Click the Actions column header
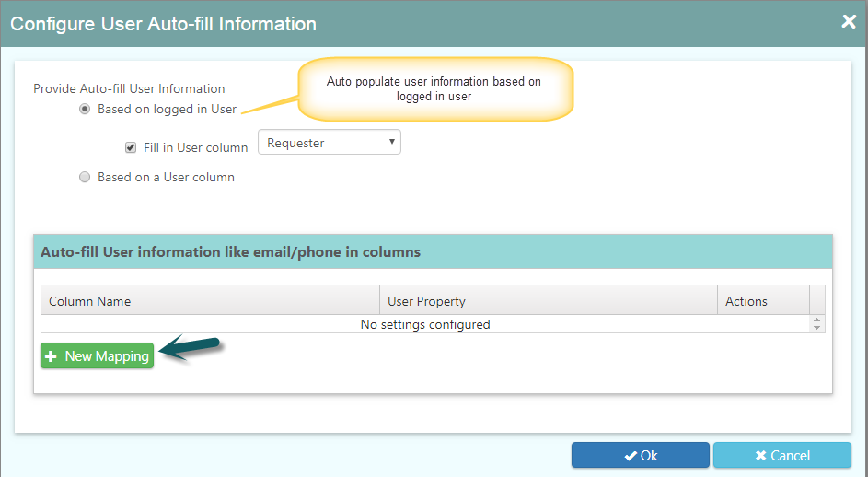 [763, 301]
